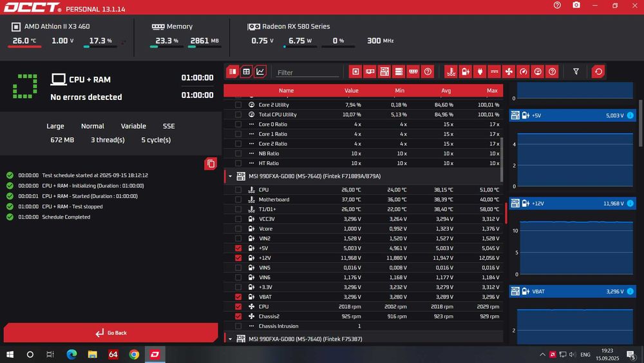Toggle the motherboard sensor source filter icon
The height and width of the screenshot is (363, 644).
click(x=384, y=72)
